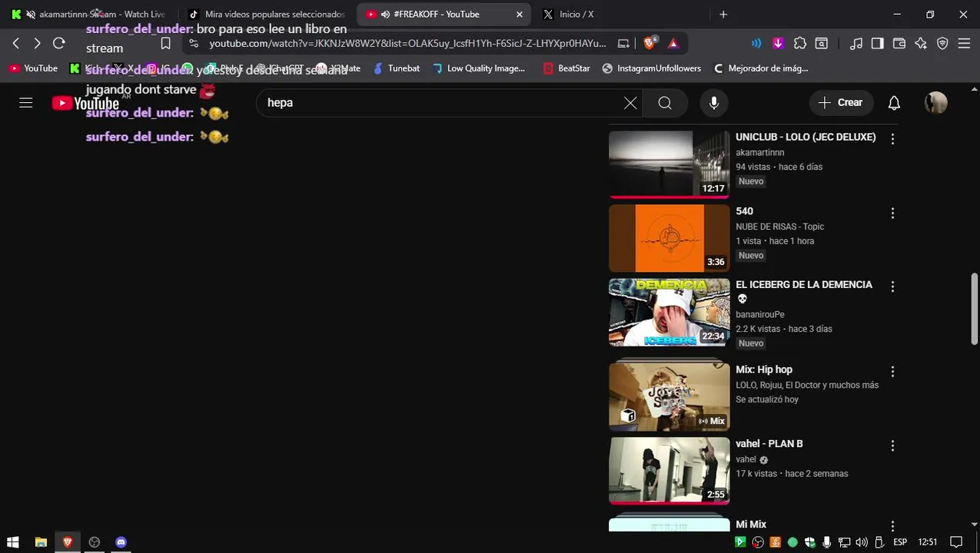Open the bananirouPe channel name
This screenshot has width=980, height=553.
pyautogui.click(x=760, y=315)
